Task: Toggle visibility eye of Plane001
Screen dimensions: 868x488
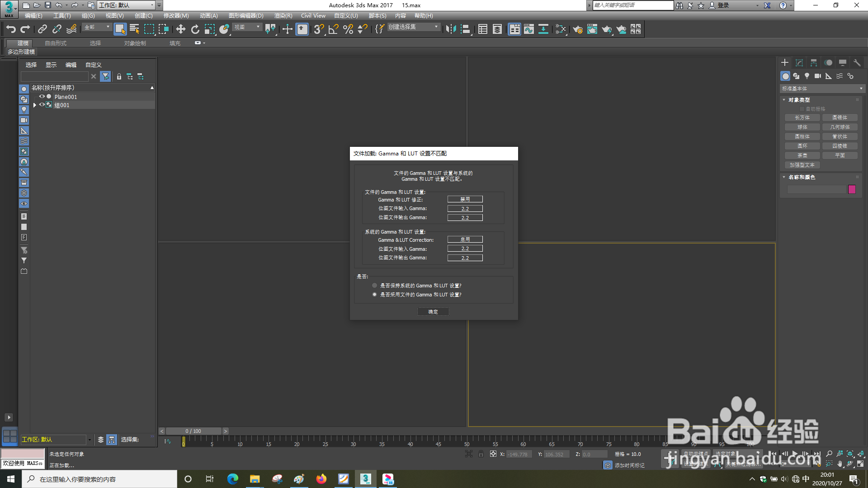Action: pos(42,97)
